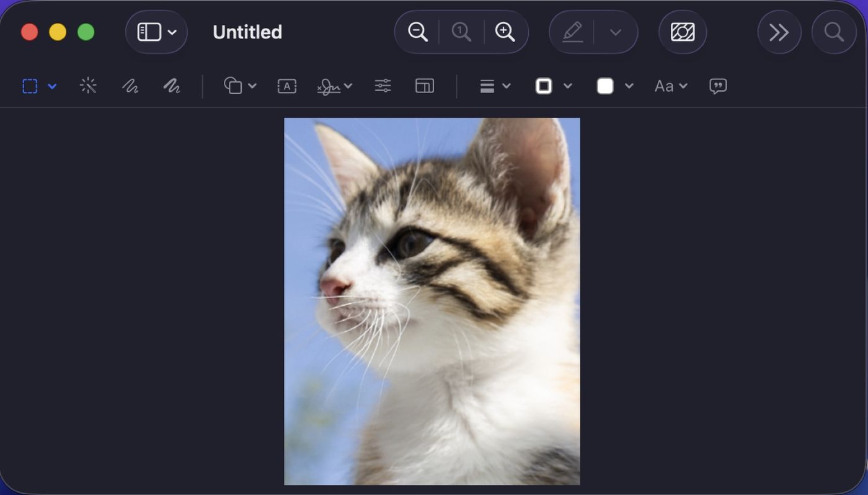Expand the selection tools dropdown arrow
The height and width of the screenshot is (495, 868).
coord(52,86)
